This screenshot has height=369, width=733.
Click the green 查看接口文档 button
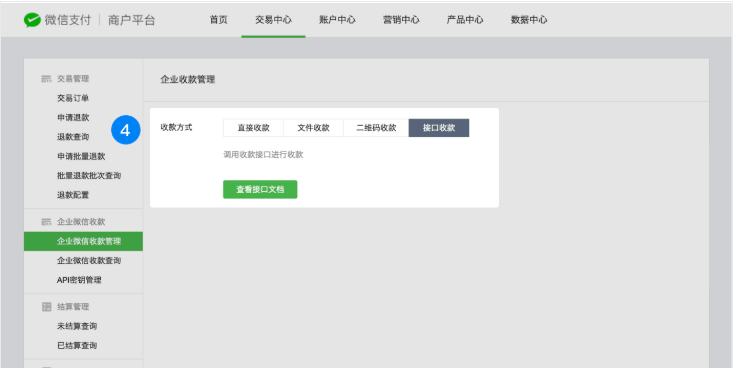click(260, 189)
